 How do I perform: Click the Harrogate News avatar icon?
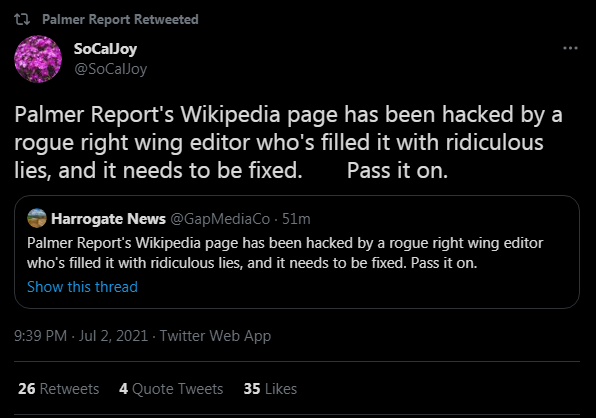pos(37,218)
